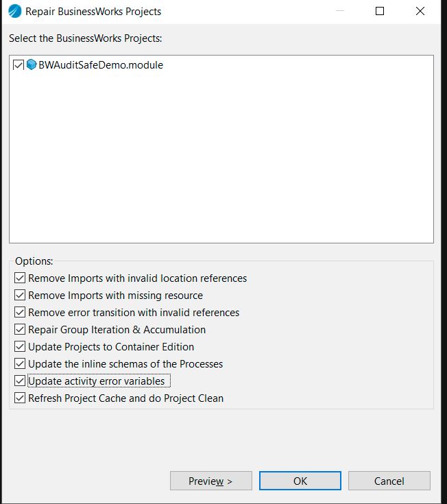
Task: Maximize the Repair BusinessWorks Projects window
Action: [x=380, y=11]
